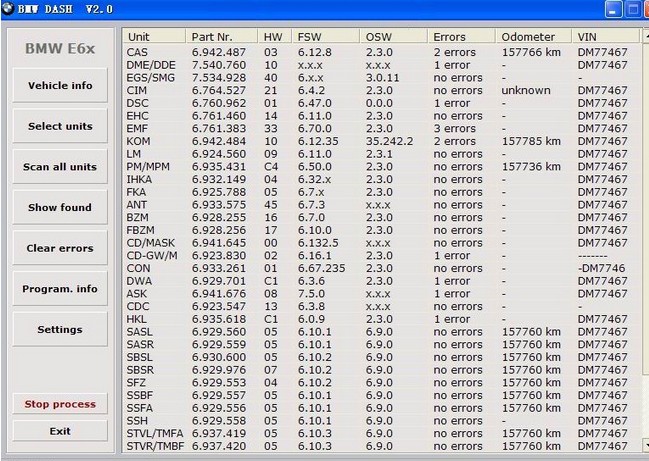Screen dimensions: 649x461
Task: Select the STVL/TMFA unit row
Action: coord(381,434)
